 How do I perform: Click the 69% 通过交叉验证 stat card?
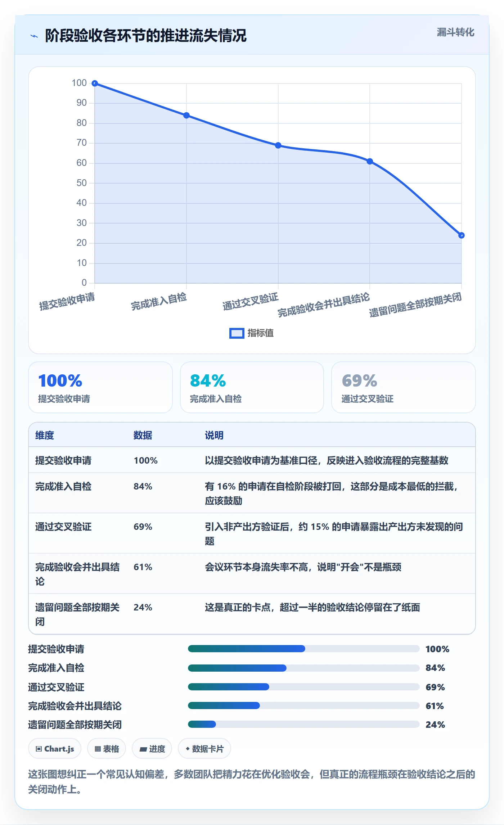pos(404,387)
